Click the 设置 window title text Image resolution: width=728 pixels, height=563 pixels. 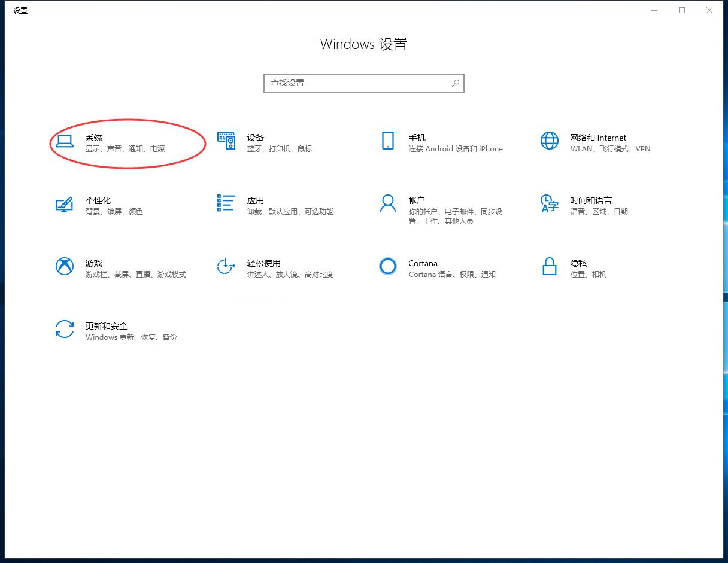pos(20,11)
